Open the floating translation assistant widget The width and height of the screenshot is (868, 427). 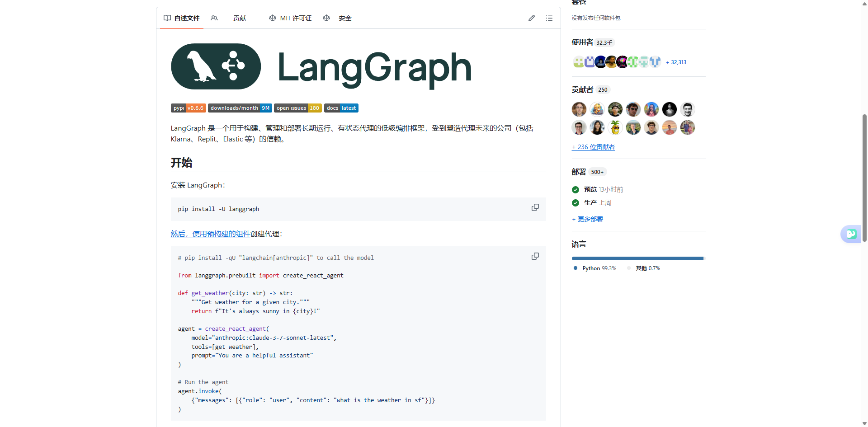[x=851, y=234]
